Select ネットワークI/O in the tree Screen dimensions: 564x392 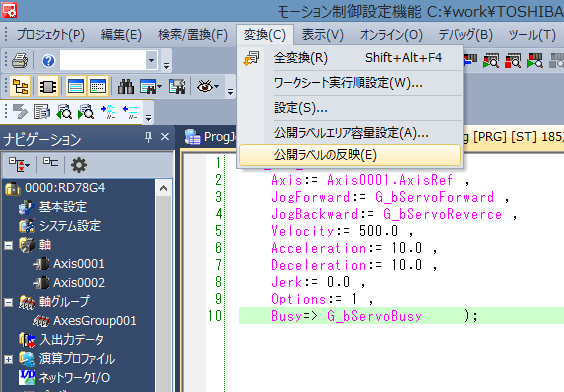(74, 378)
